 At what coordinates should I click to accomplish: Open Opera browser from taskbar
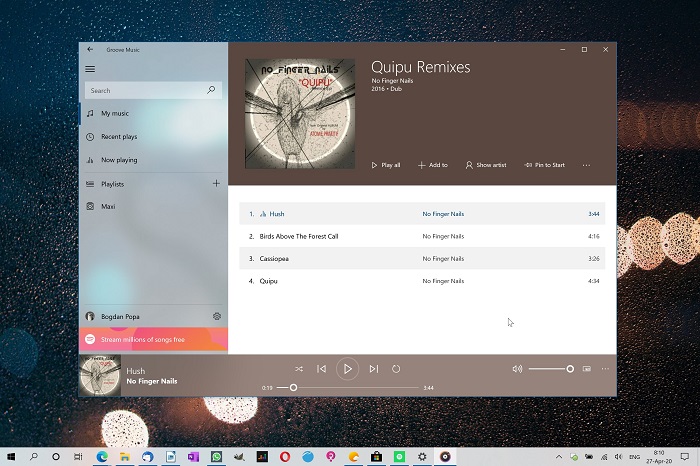(x=285, y=457)
